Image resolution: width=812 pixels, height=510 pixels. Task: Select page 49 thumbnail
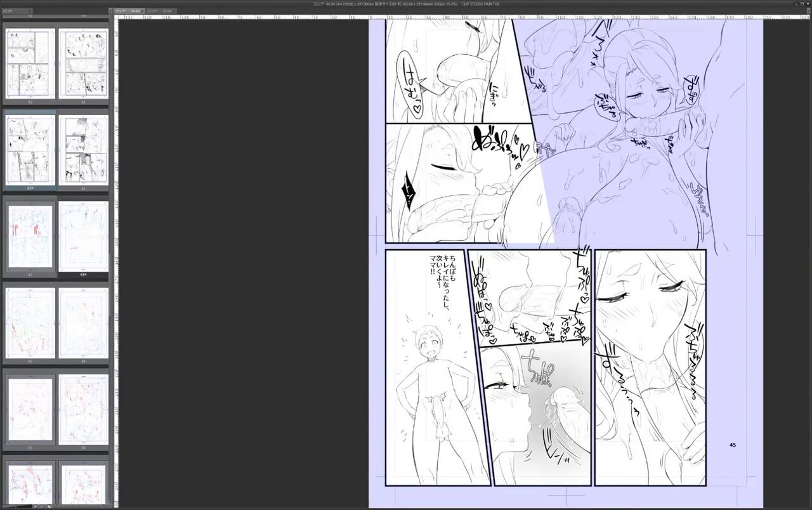click(x=30, y=323)
